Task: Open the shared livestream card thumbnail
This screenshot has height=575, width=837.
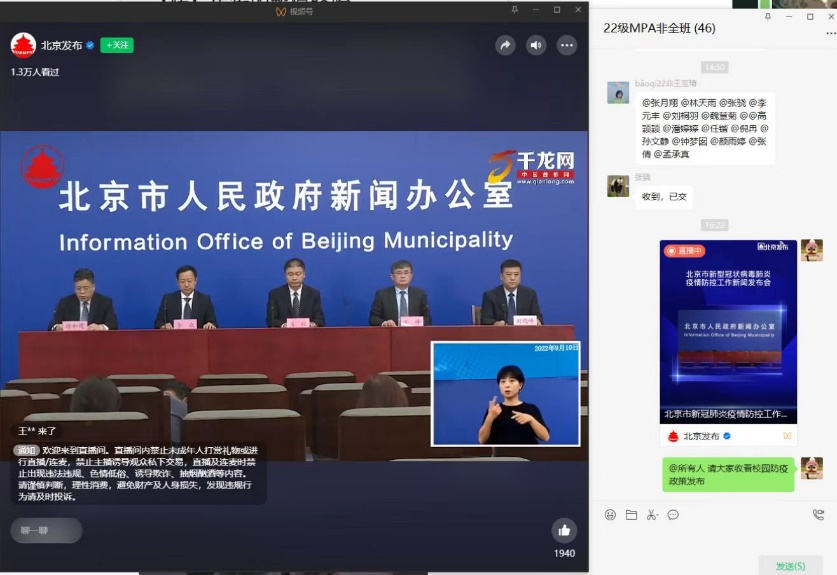Action: (x=728, y=332)
